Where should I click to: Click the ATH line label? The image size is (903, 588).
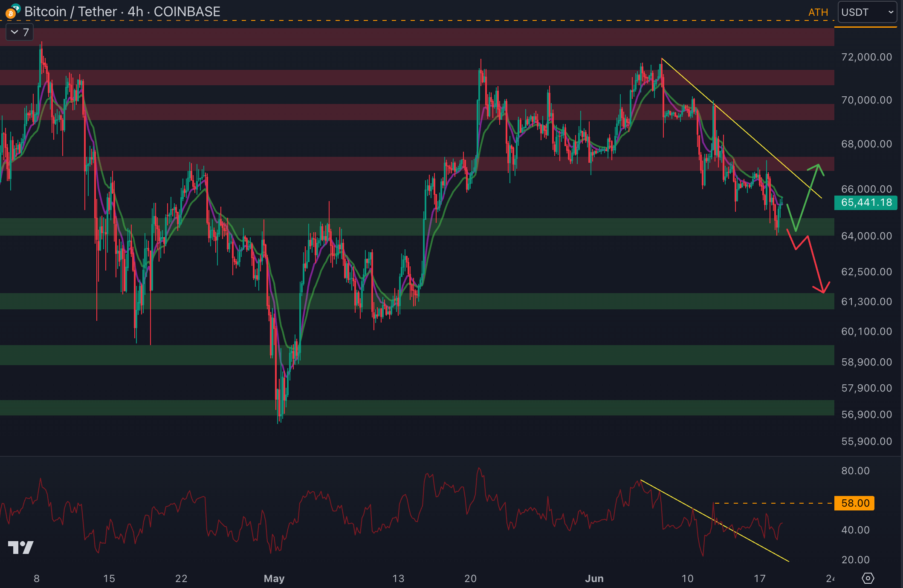(818, 12)
